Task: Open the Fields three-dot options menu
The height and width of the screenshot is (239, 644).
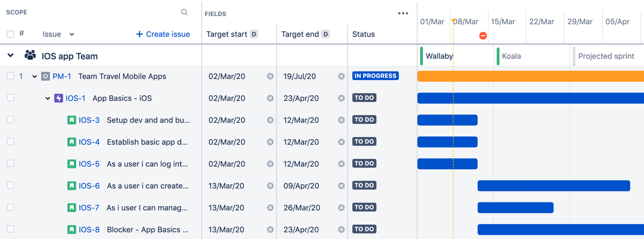Action: pyautogui.click(x=403, y=14)
